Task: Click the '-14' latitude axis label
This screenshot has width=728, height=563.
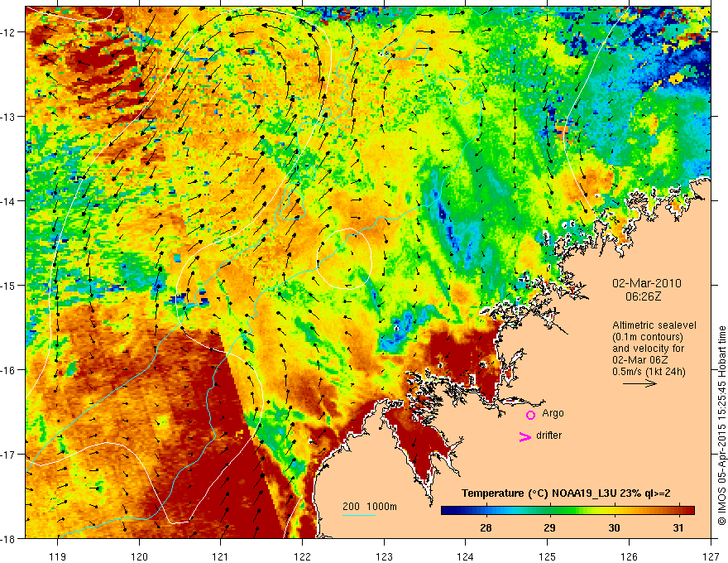Action: pyautogui.click(x=9, y=201)
